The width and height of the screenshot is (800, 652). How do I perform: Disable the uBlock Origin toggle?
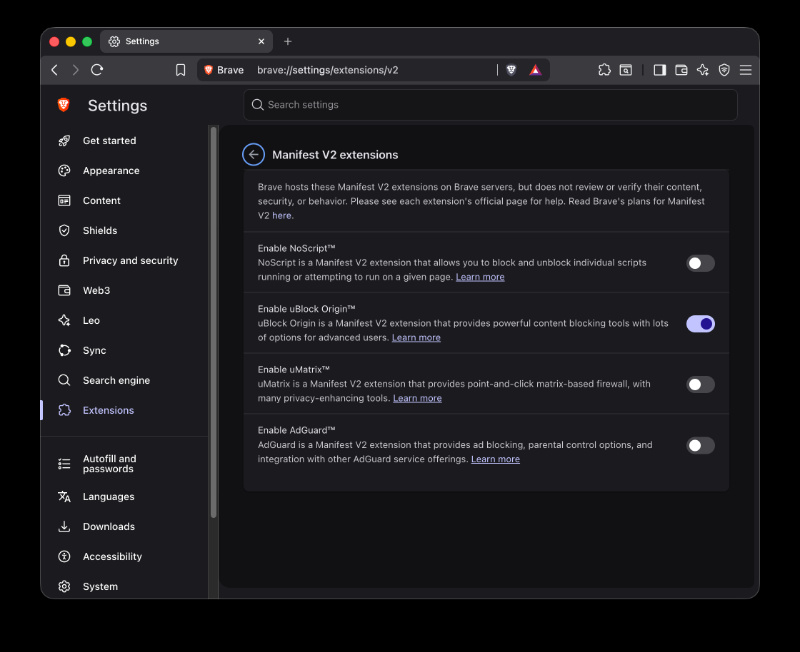coord(700,324)
